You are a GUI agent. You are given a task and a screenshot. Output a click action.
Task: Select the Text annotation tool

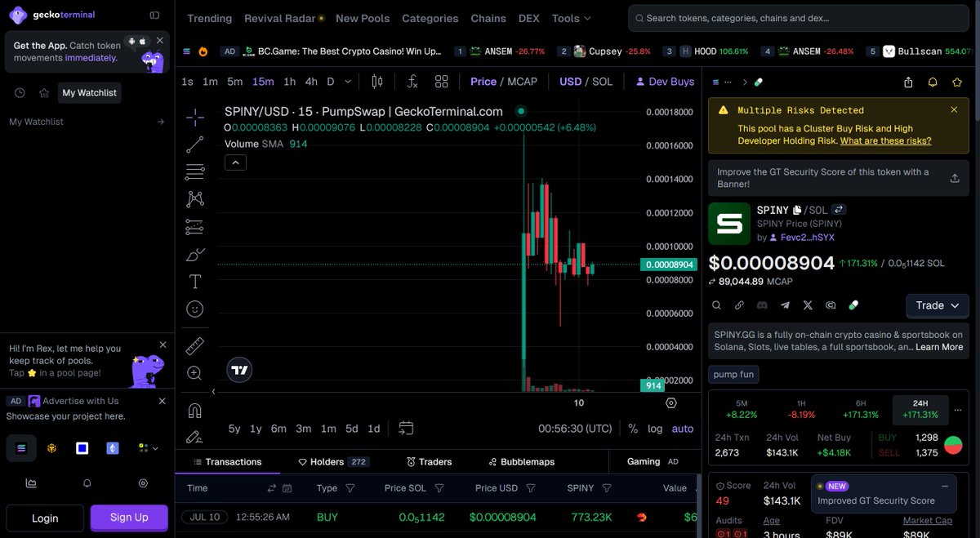coord(194,282)
